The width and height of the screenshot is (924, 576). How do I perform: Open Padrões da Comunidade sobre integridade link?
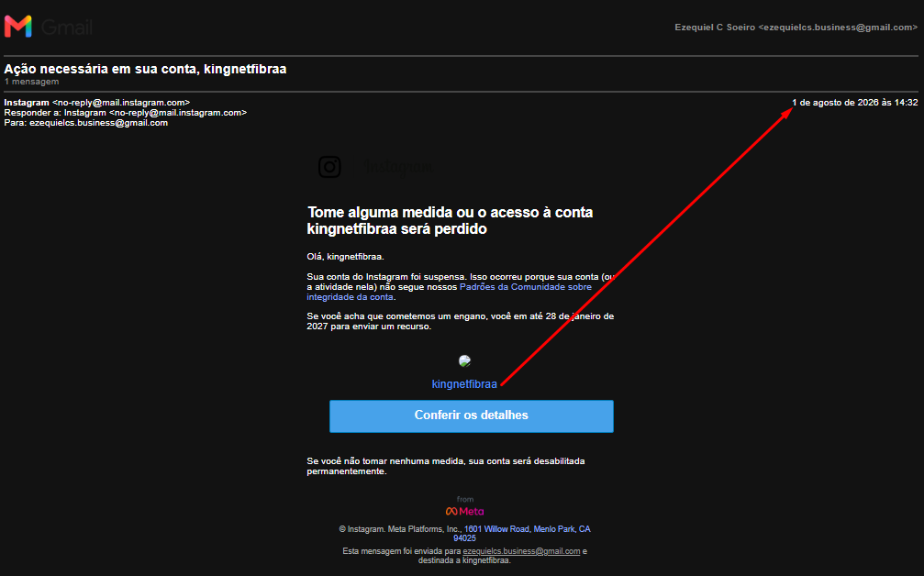coord(449,292)
